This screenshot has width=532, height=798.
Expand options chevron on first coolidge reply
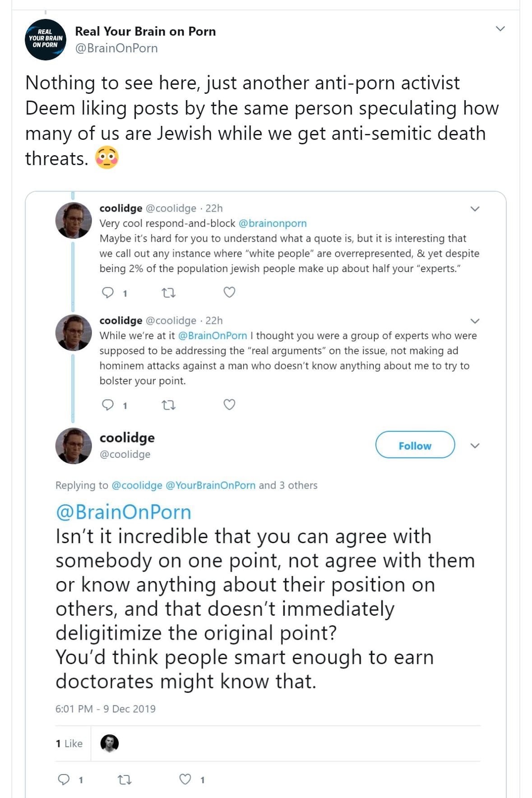475,209
